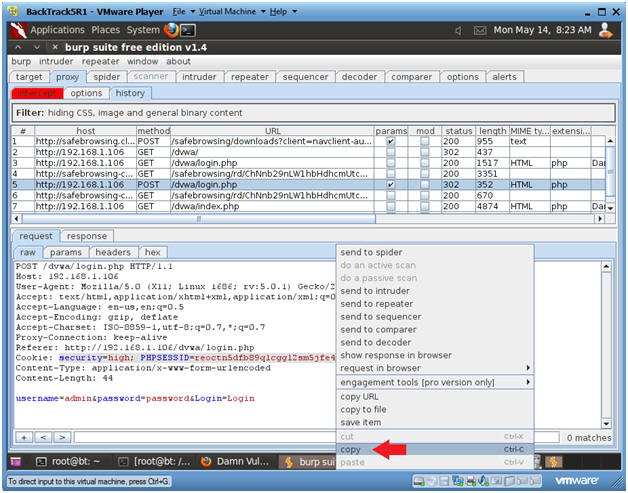Sort history by the status column header
The height and width of the screenshot is (493, 628).
(x=459, y=131)
